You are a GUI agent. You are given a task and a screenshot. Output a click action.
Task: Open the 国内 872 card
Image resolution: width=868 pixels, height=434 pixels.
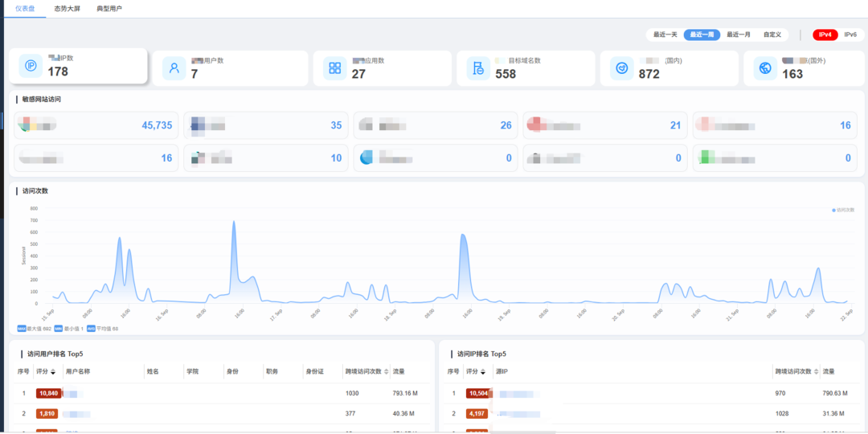[669, 68]
